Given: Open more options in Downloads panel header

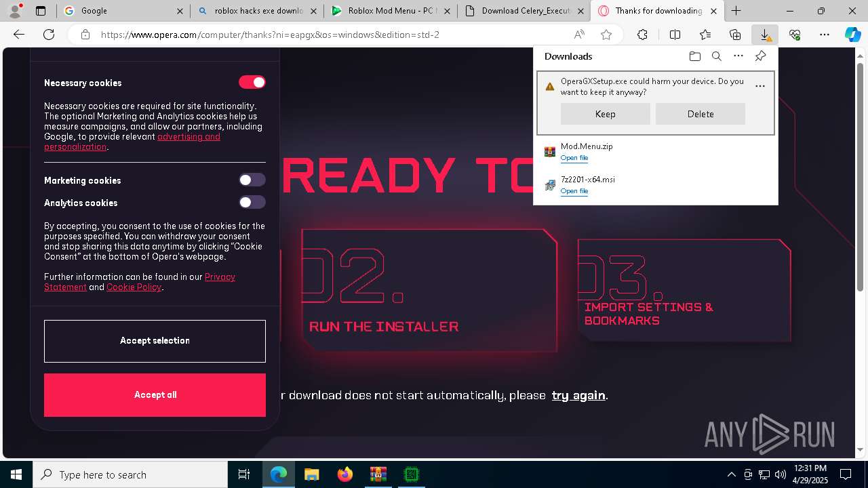Looking at the screenshot, I should tap(738, 56).
